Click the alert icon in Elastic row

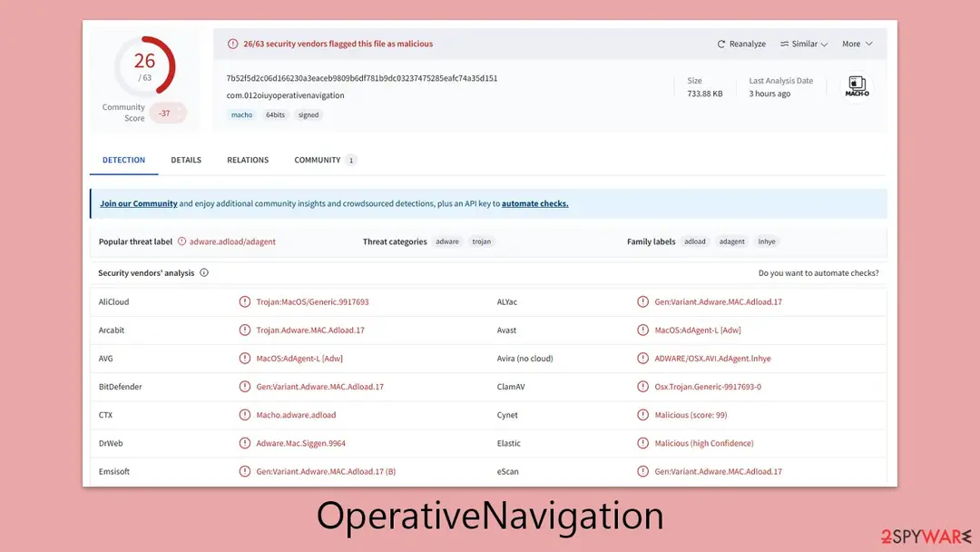[642, 443]
